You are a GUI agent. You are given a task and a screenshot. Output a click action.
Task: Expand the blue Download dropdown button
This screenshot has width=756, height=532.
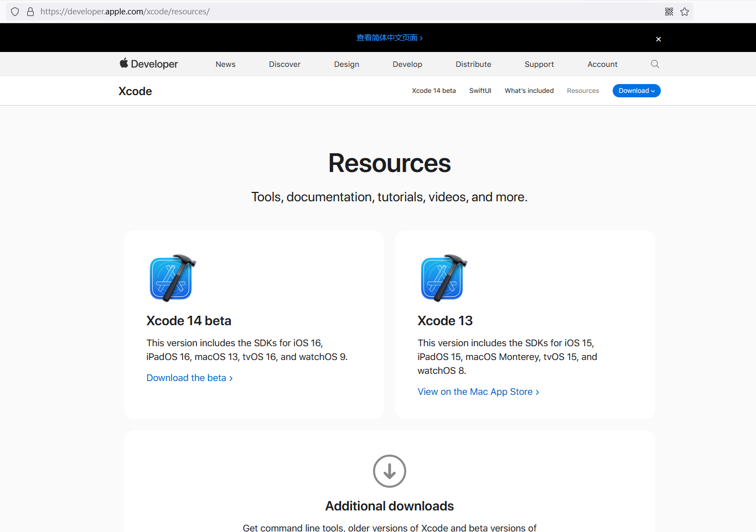click(636, 91)
